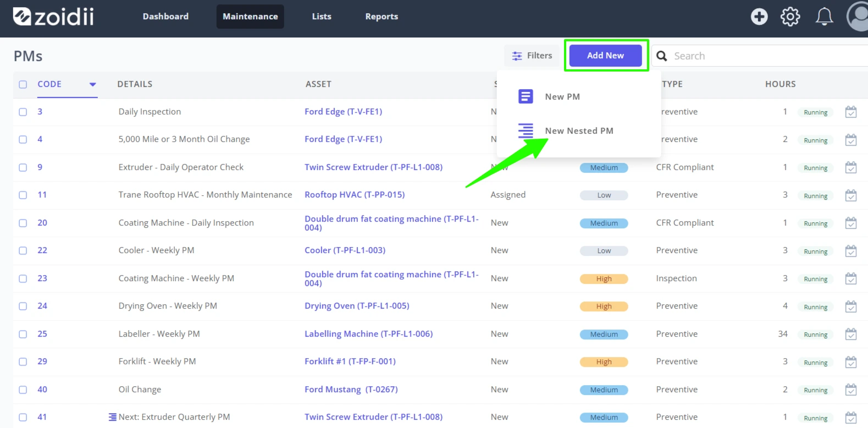Open calendar icon for PM 29 row
Viewport: 868px width, 428px height.
tap(851, 362)
